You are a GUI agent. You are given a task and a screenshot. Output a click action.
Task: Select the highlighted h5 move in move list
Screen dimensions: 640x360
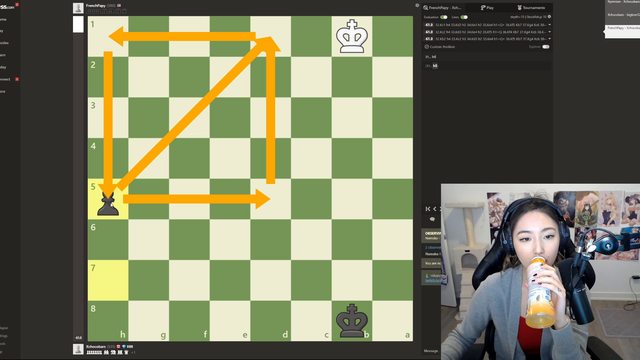435,66
